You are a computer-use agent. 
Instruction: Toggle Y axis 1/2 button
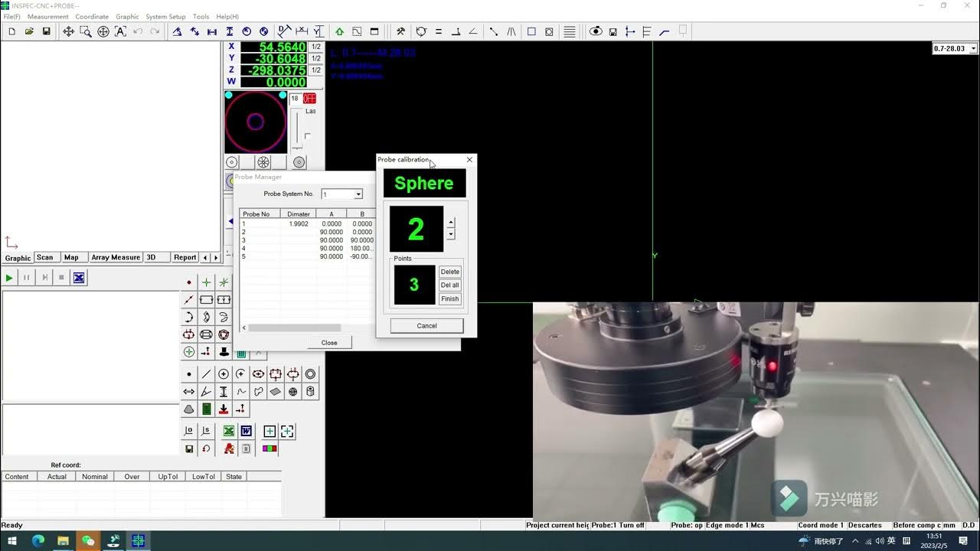tap(315, 58)
